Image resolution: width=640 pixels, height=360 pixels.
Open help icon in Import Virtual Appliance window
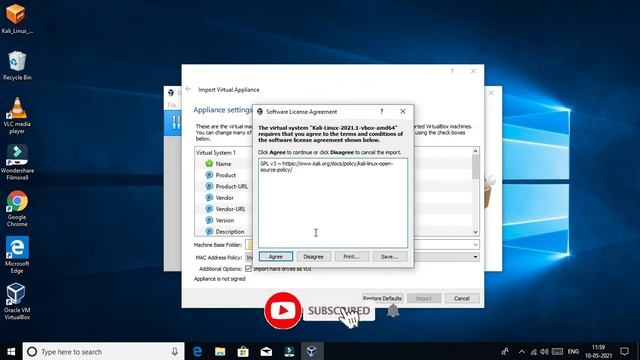tap(452, 71)
